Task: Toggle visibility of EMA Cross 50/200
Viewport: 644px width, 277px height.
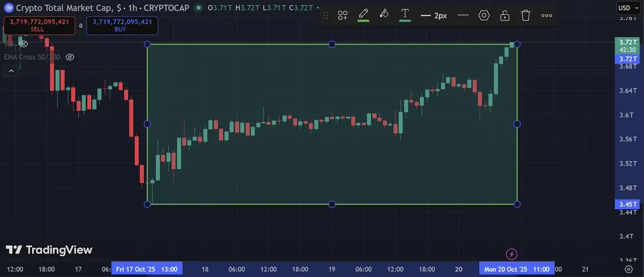Action: tap(70, 57)
